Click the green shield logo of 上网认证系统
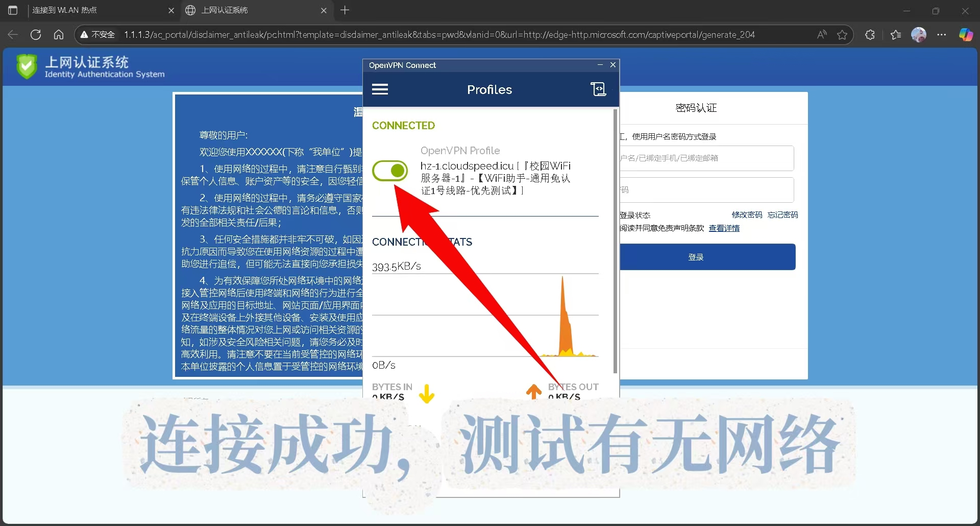 [27, 66]
